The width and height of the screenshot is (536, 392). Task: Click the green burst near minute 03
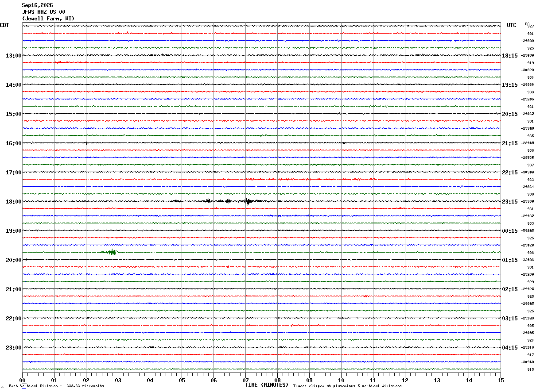[x=112, y=252]
